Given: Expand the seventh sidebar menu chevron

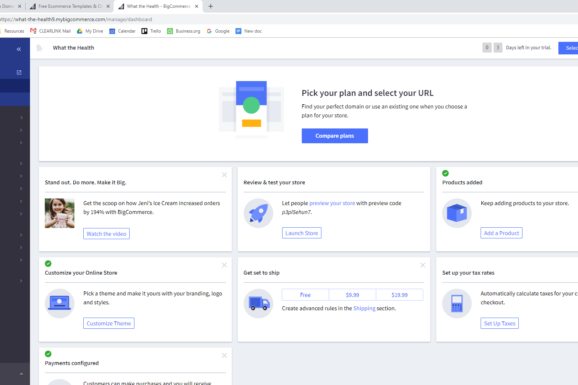Looking at the screenshot, I should 21,201.
